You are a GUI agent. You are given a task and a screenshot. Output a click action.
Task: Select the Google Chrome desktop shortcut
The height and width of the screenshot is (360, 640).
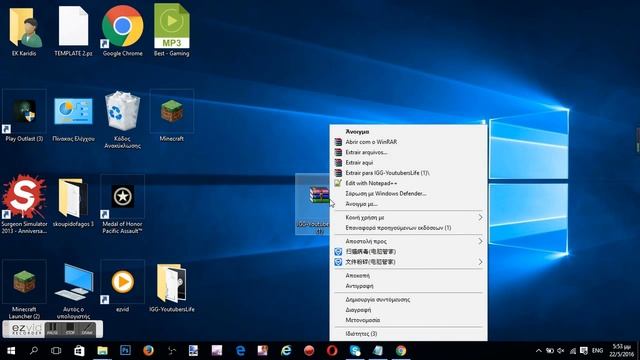(122, 31)
